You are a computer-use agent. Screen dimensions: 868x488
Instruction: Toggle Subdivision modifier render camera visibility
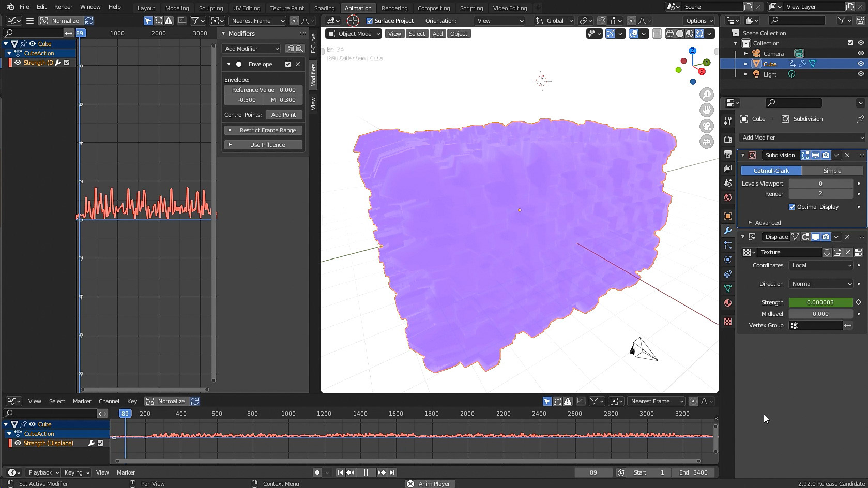pos(826,155)
